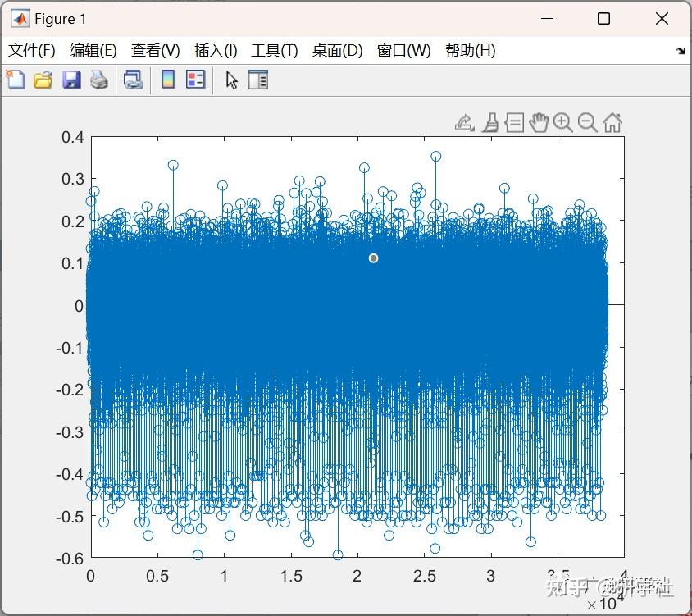Save the current figure
The height and width of the screenshot is (616, 692).
pyautogui.click(x=71, y=80)
